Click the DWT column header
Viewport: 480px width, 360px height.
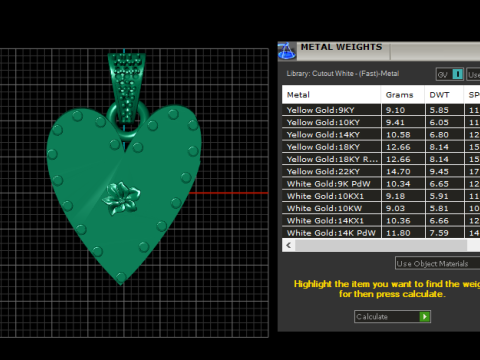click(444, 95)
